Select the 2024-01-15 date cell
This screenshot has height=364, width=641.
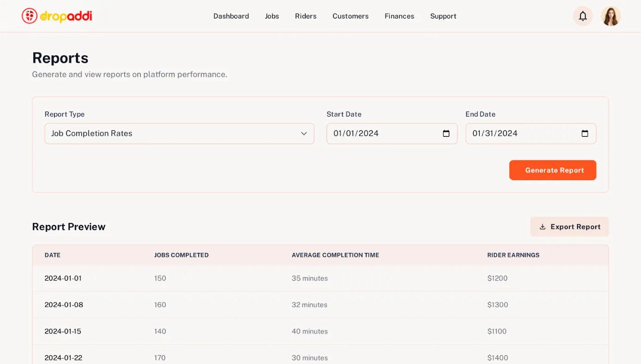[63, 331]
